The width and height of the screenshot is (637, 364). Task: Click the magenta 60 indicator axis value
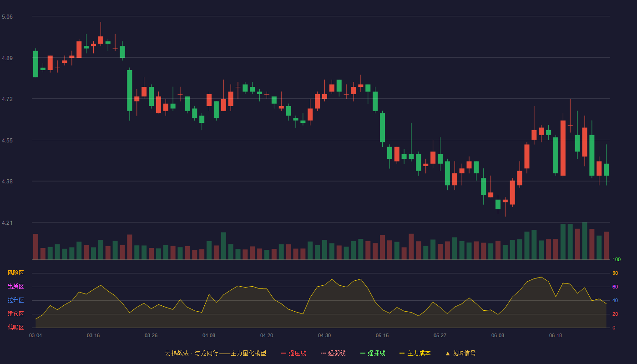615,287
